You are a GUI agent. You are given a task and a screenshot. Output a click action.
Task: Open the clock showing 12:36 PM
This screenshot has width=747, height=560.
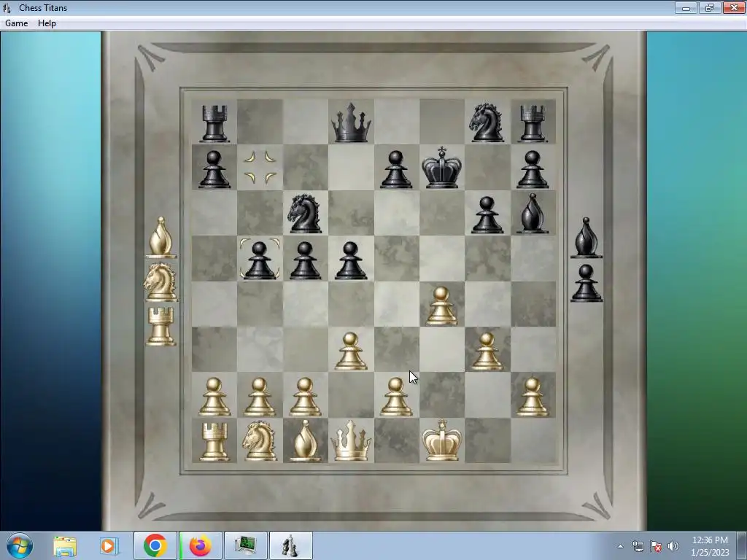tap(710, 546)
